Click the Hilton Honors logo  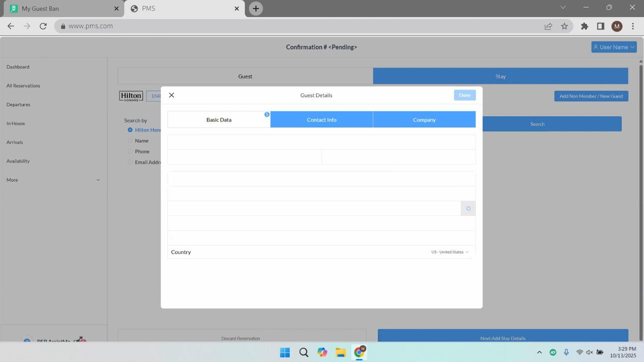131,96
